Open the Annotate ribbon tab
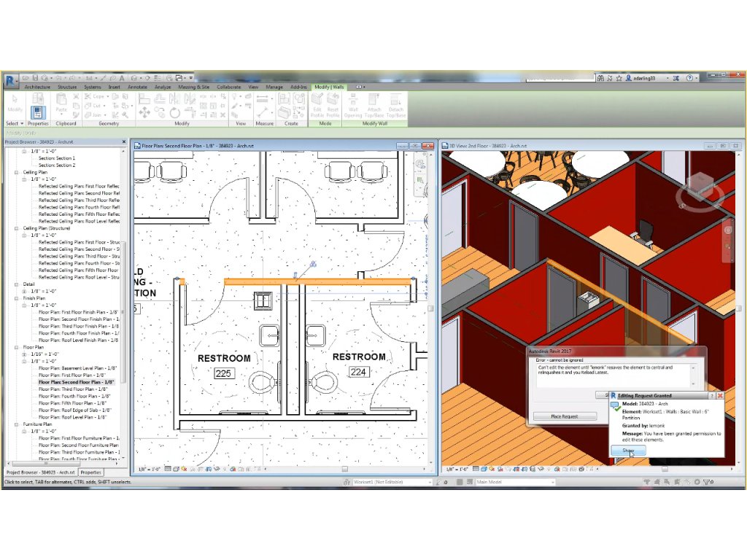The width and height of the screenshot is (747, 560). [138, 87]
